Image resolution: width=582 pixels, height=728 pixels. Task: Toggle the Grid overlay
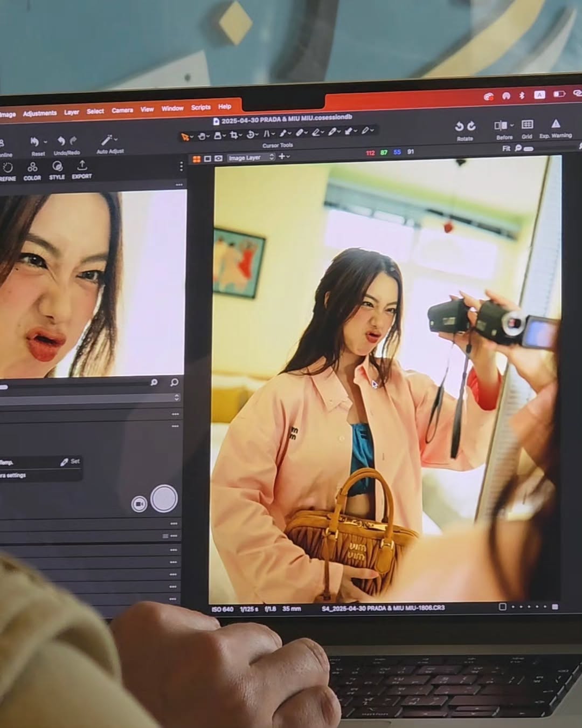(x=527, y=125)
